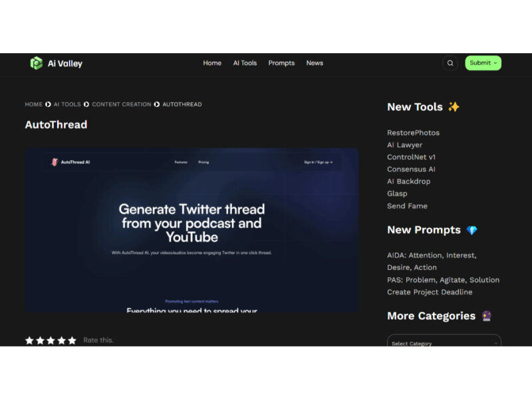Open the RestorePhotos tool link
532x399 pixels.
413,133
